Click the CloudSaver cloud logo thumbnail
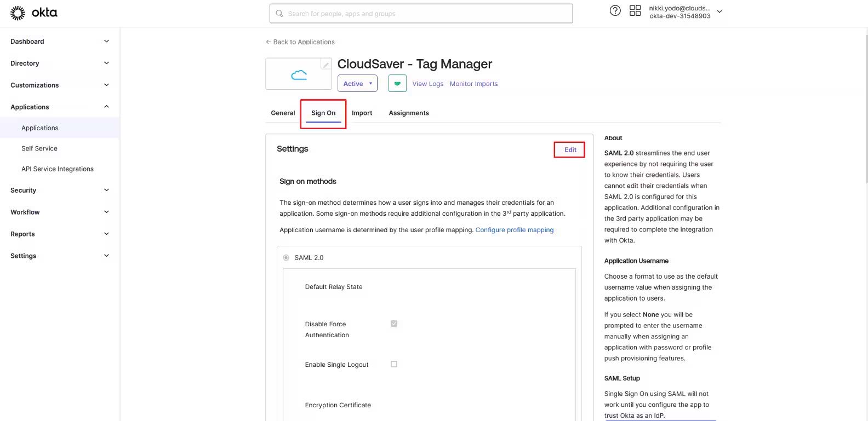 pos(299,75)
